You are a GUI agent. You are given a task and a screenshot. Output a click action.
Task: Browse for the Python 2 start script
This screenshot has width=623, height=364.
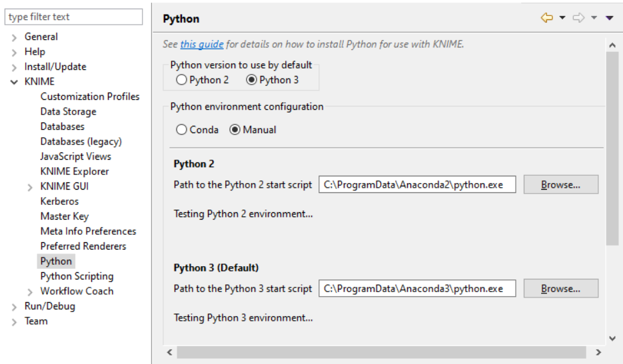560,184
